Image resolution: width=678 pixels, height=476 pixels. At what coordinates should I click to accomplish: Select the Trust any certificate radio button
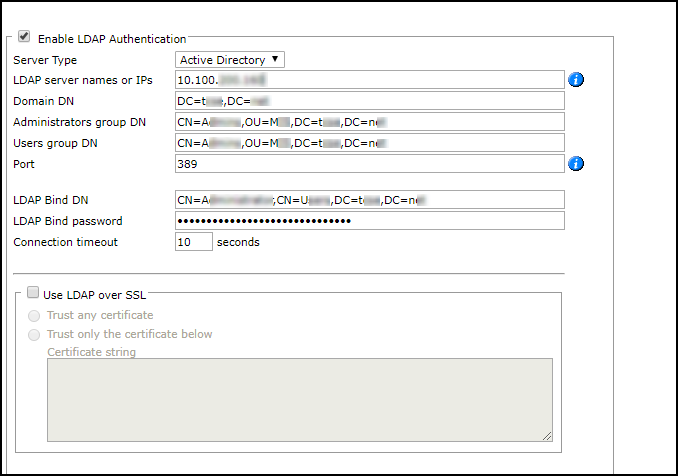click(35, 315)
